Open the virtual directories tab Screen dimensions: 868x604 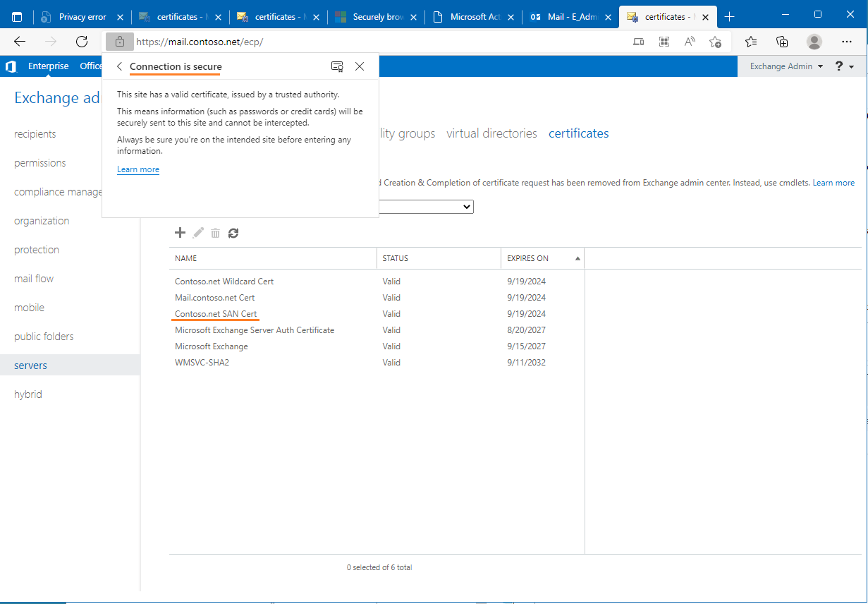491,133
